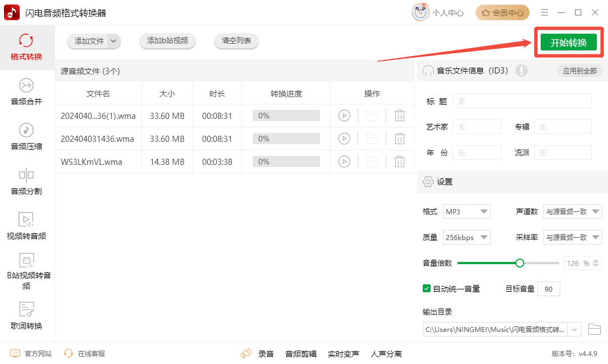
Task: Open the 质量 256kbps dropdown
Action: coord(467,237)
